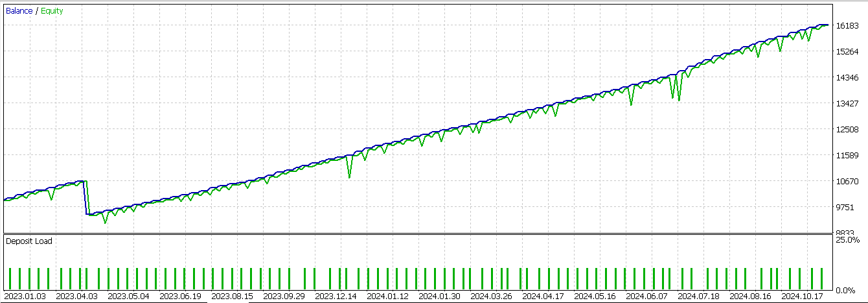The width and height of the screenshot is (868, 303).
Task: Click the 16183 value on the price axis
Action: point(846,26)
